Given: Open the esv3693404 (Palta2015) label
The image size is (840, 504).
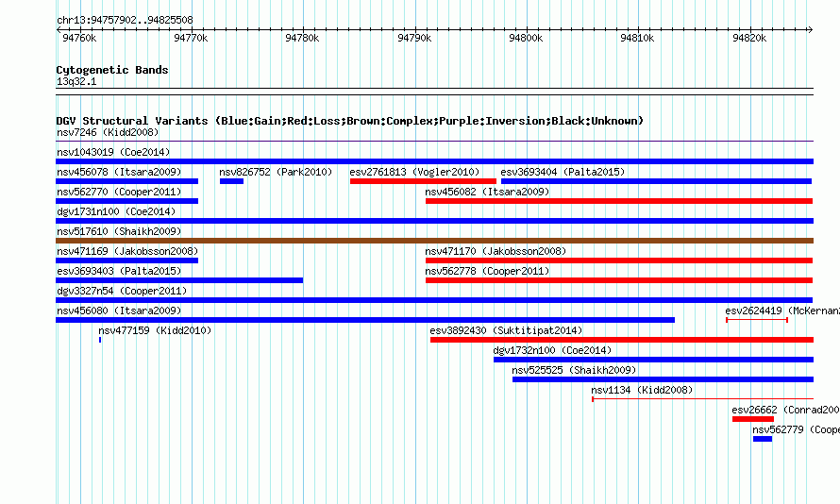Looking at the screenshot, I should coord(563,172).
